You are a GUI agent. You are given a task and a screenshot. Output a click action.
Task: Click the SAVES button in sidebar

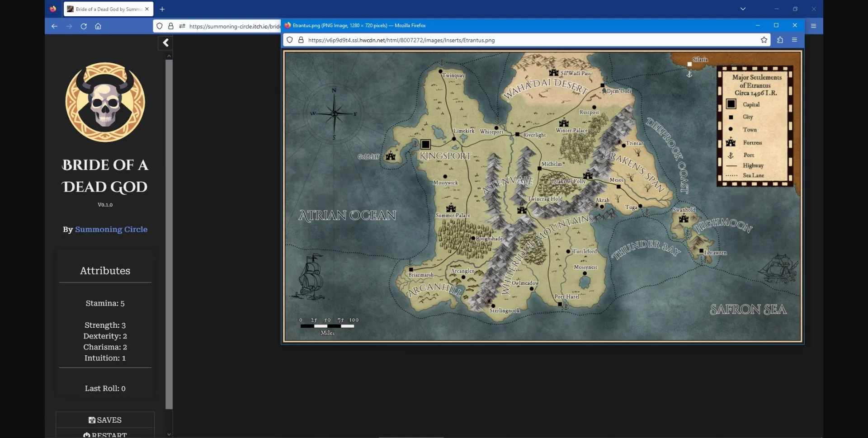pos(105,420)
